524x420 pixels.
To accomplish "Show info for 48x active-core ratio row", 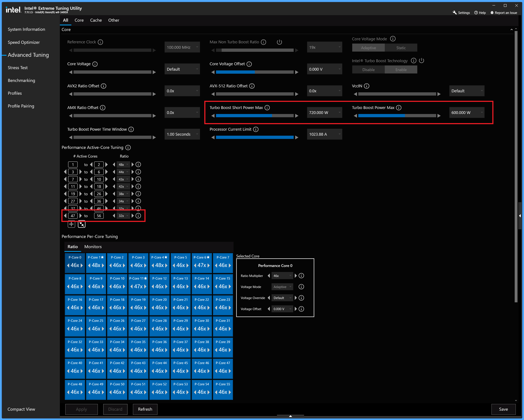I will [x=138, y=164].
